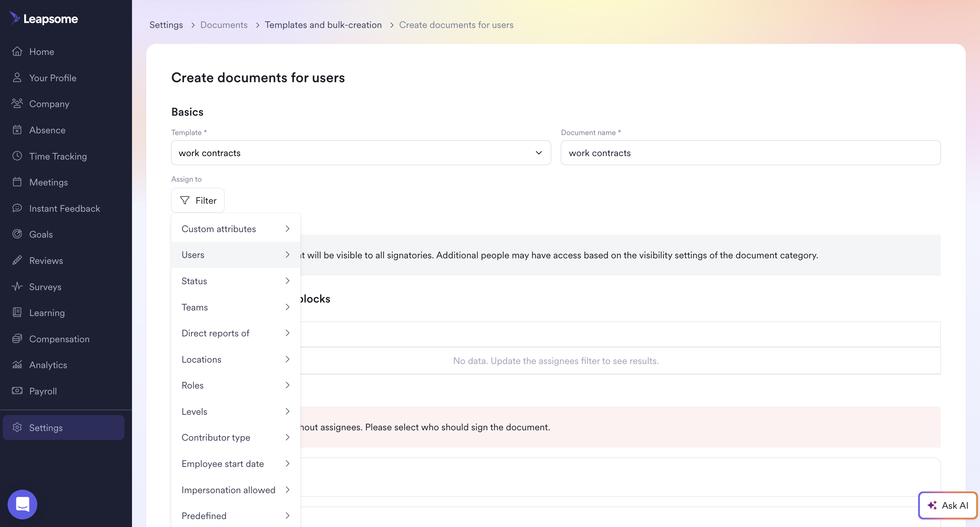The height and width of the screenshot is (527, 980).
Task: Click the Analytics chart icon
Action: (x=17, y=365)
